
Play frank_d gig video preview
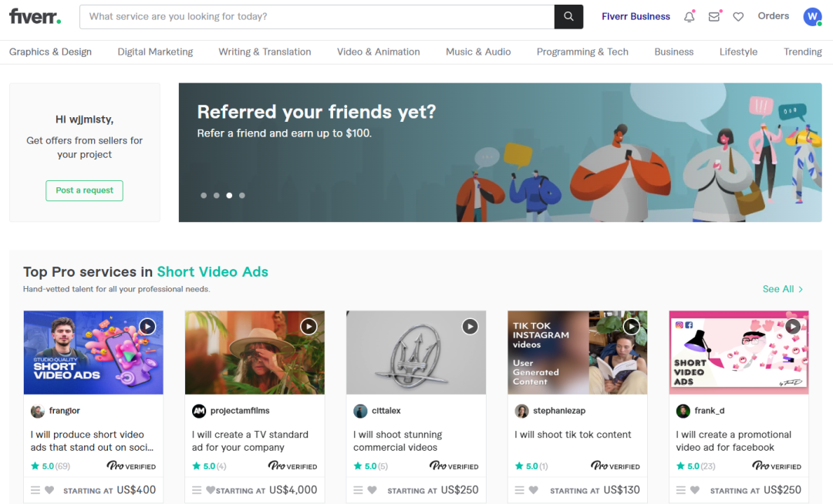tap(793, 326)
